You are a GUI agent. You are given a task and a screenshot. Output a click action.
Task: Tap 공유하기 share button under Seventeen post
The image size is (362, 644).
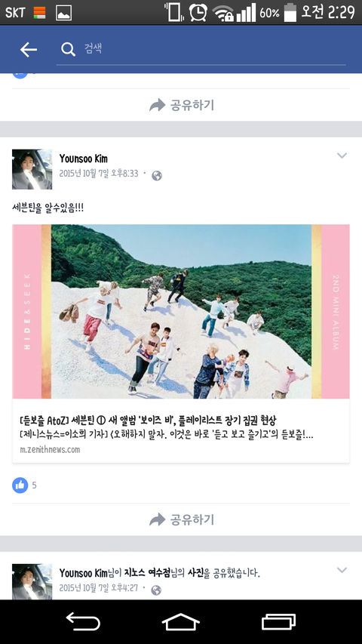[x=182, y=519]
